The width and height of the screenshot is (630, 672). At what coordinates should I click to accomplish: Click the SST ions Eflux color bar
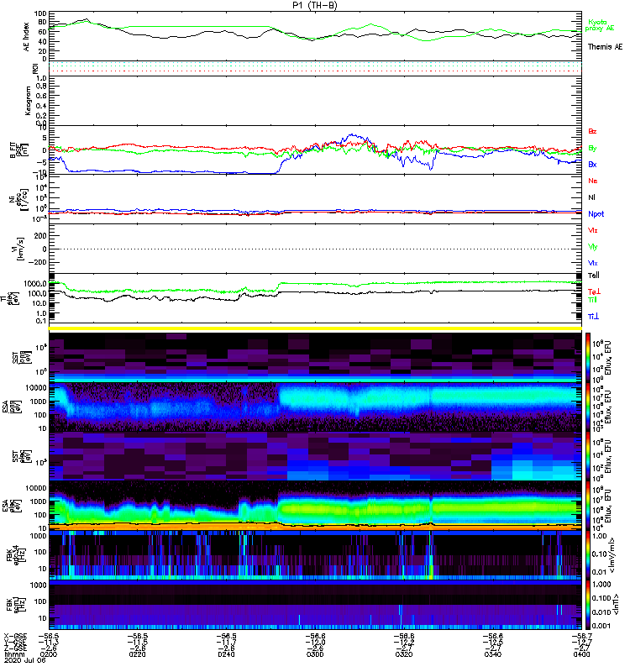pos(588,356)
